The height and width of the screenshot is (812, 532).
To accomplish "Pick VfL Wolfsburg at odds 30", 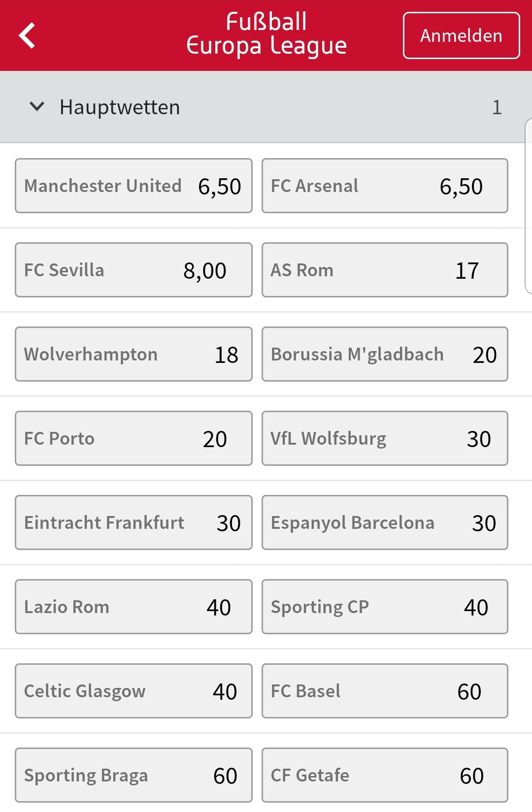I will (x=385, y=438).
